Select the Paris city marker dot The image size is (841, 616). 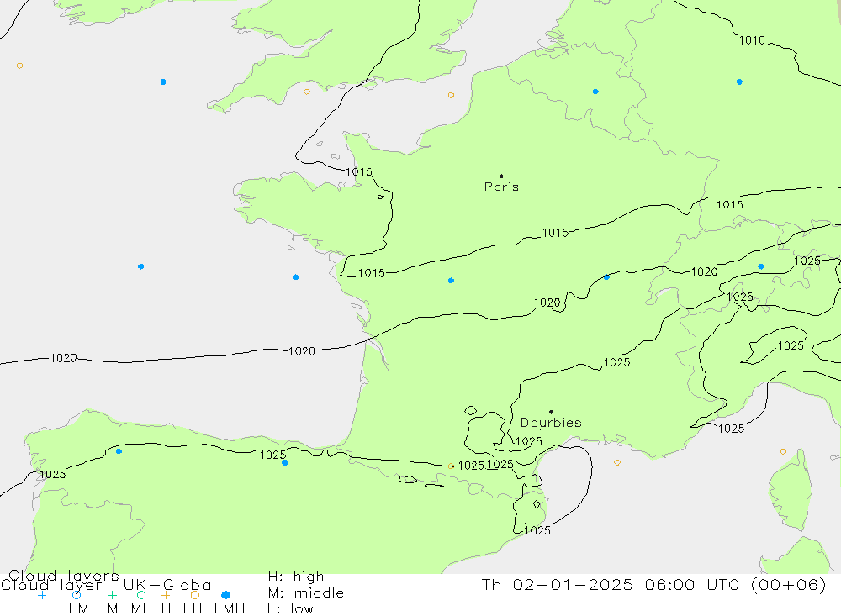pos(501,176)
